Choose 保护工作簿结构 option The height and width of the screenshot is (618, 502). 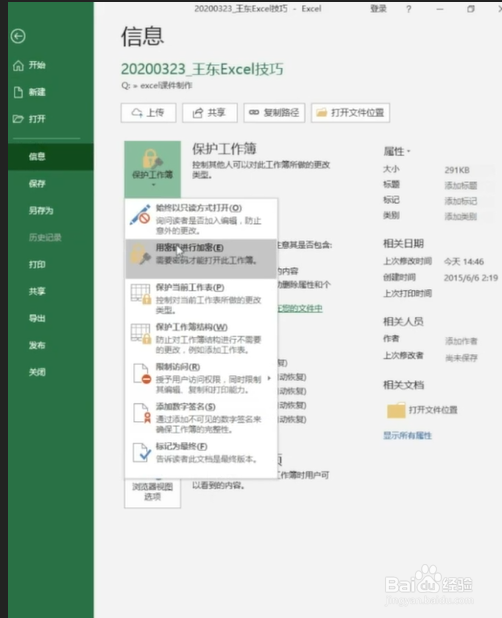(201, 338)
